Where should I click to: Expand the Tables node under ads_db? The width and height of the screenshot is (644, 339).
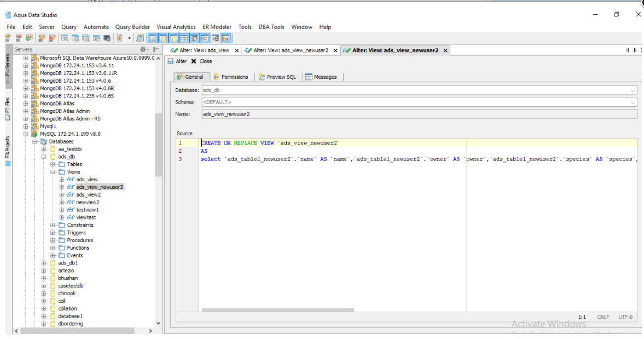(x=53, y=164)
